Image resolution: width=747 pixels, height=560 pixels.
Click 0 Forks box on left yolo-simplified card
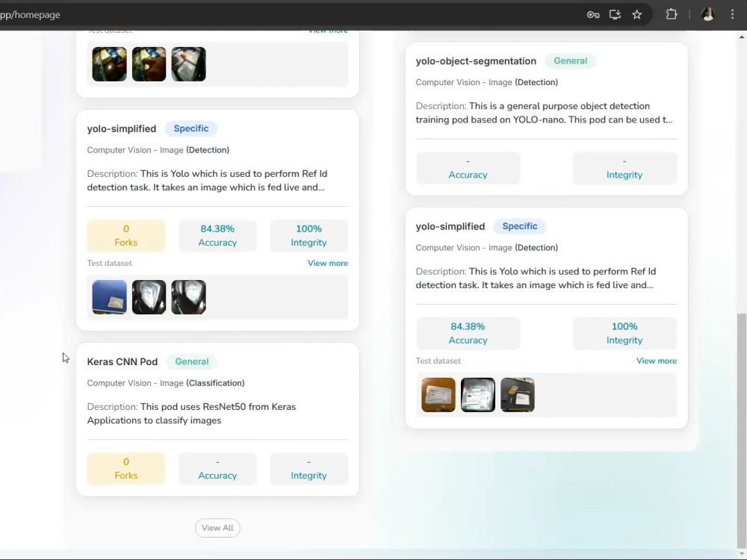coord(126,235)
